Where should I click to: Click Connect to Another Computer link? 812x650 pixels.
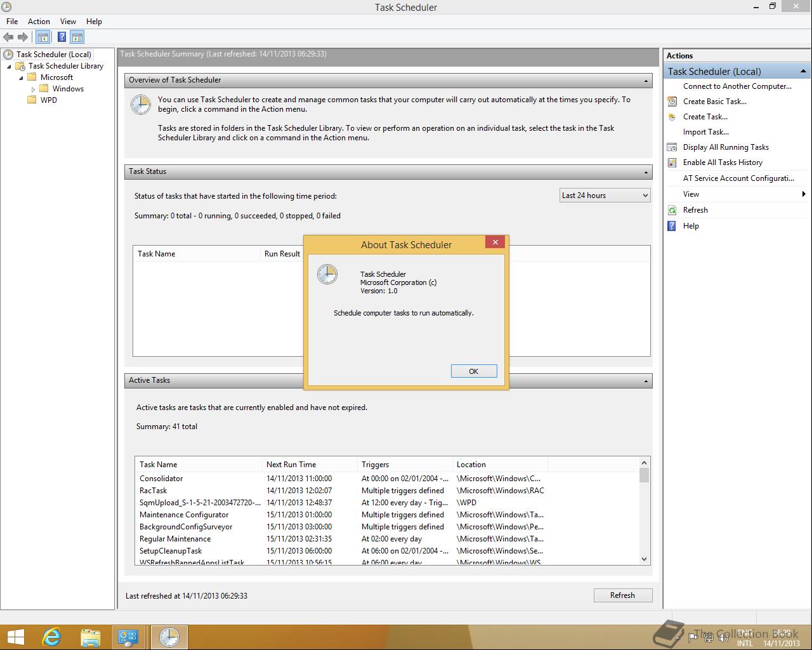point(737,86)
